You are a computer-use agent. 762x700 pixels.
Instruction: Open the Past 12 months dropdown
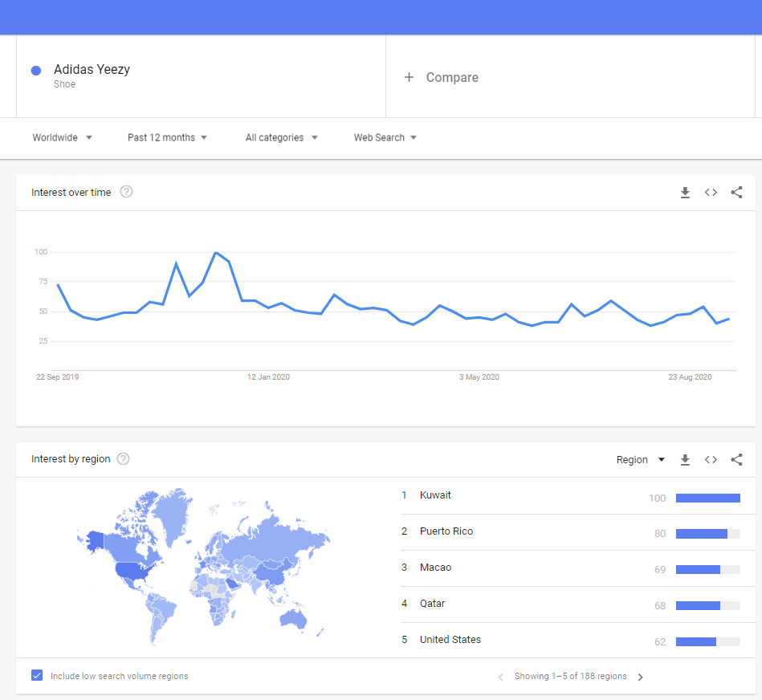coord(167,137)
